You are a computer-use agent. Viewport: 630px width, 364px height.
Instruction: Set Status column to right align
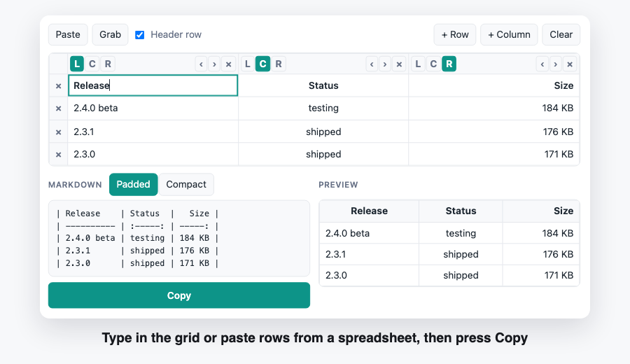point(279,64)
